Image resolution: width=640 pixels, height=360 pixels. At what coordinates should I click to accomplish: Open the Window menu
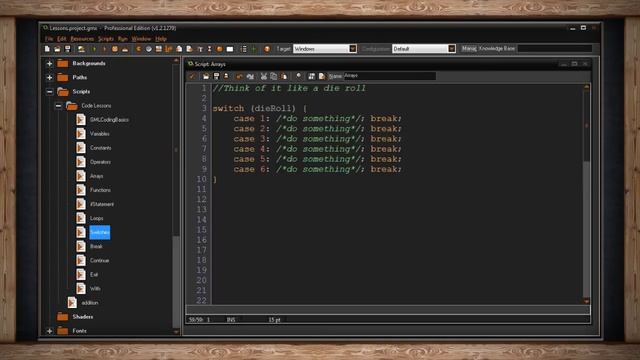pos(141,39)
